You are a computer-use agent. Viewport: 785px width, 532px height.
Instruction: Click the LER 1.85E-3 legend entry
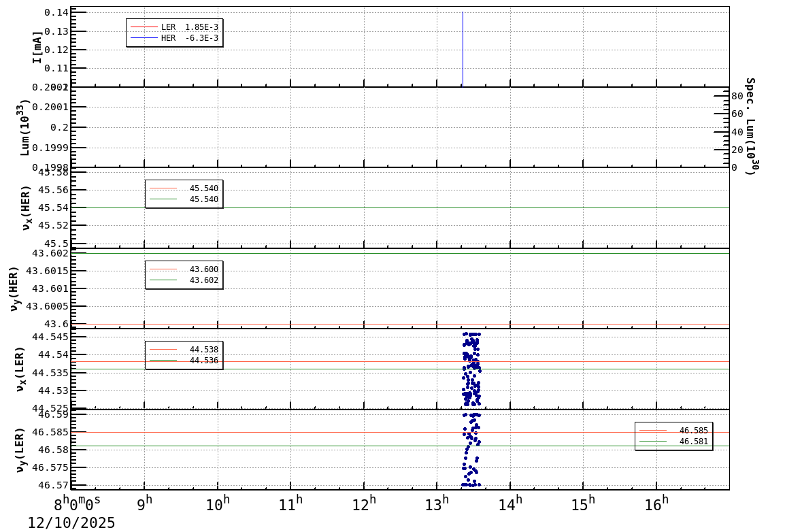tap(174, 27)
